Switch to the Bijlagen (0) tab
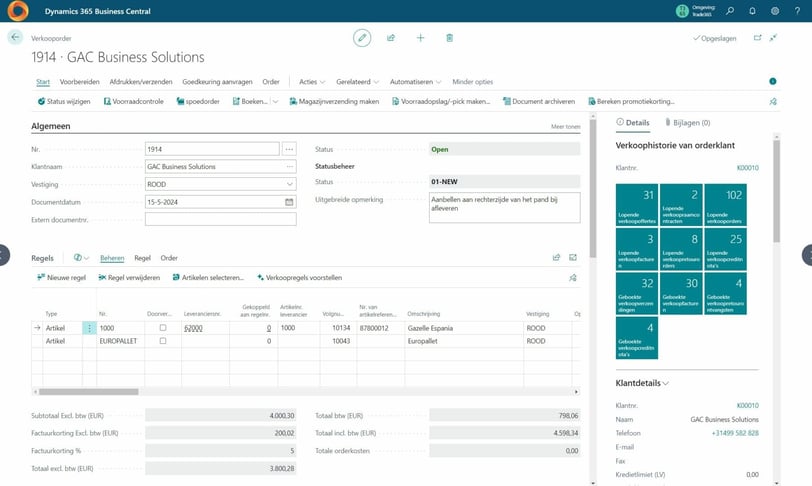The width and height of the screenshot is (812, 486). click(688, 123)
